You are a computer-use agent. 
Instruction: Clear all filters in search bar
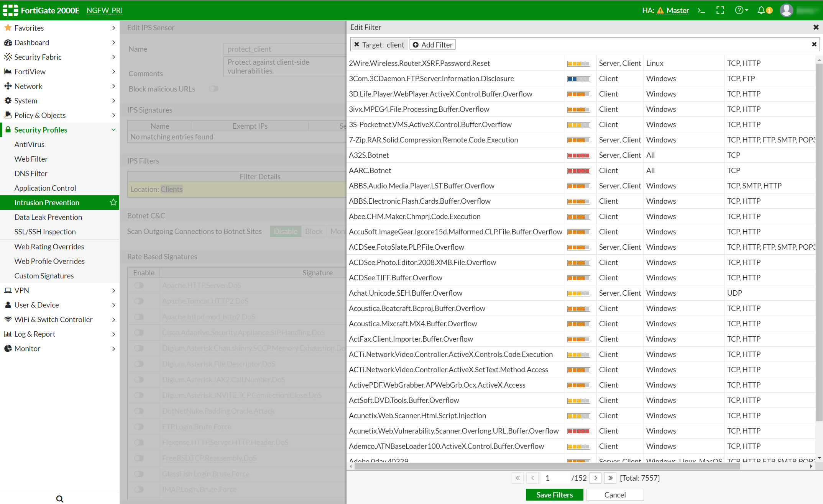814,44
